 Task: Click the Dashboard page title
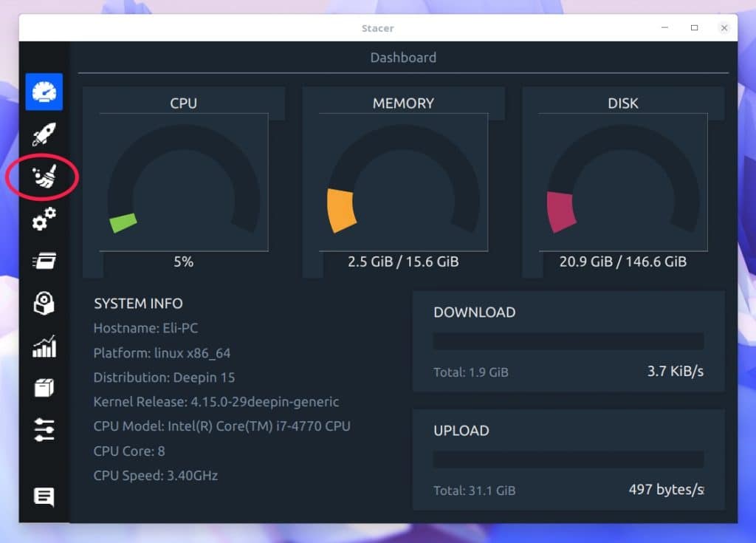(x=403, y=58)
